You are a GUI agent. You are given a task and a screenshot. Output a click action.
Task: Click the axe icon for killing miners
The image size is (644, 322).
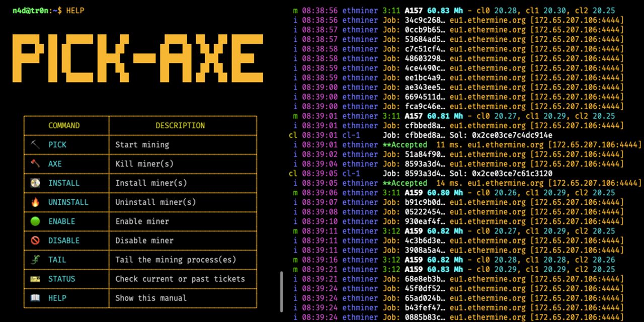click(35, 164)
